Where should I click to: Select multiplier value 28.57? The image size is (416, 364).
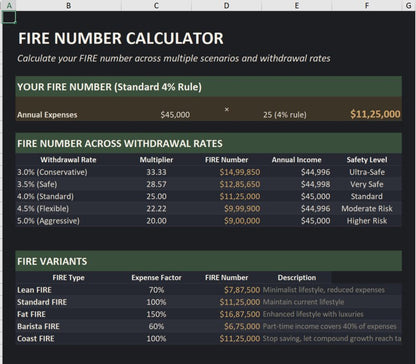click(x=156, y=184)
